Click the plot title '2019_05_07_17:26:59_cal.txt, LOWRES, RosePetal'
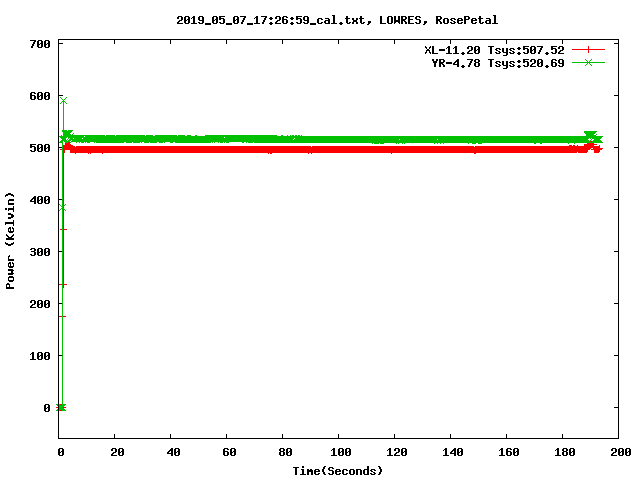640x480 pixels. (337, 20)
